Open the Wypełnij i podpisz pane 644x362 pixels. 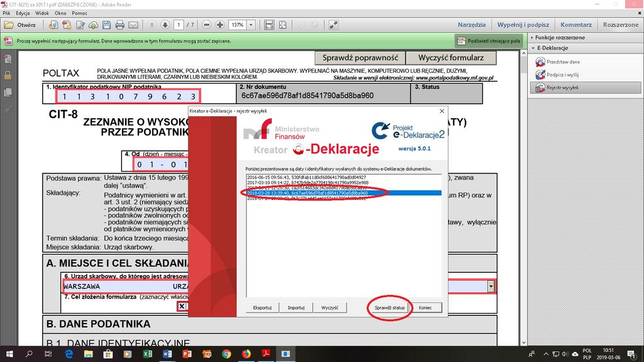point(523,25)
